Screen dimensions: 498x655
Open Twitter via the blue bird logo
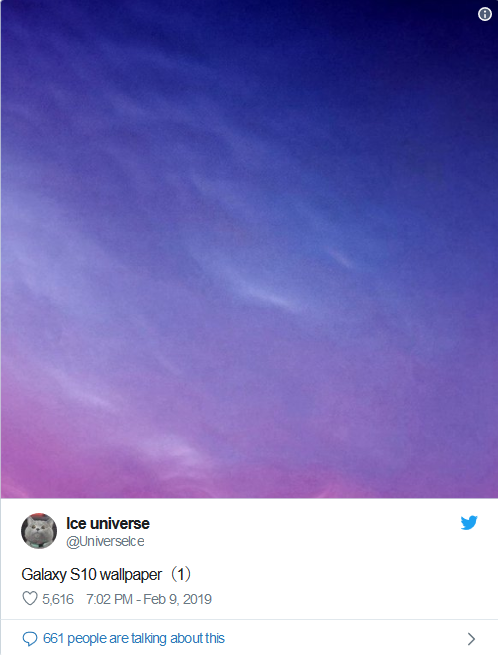(x=469, y=523)
